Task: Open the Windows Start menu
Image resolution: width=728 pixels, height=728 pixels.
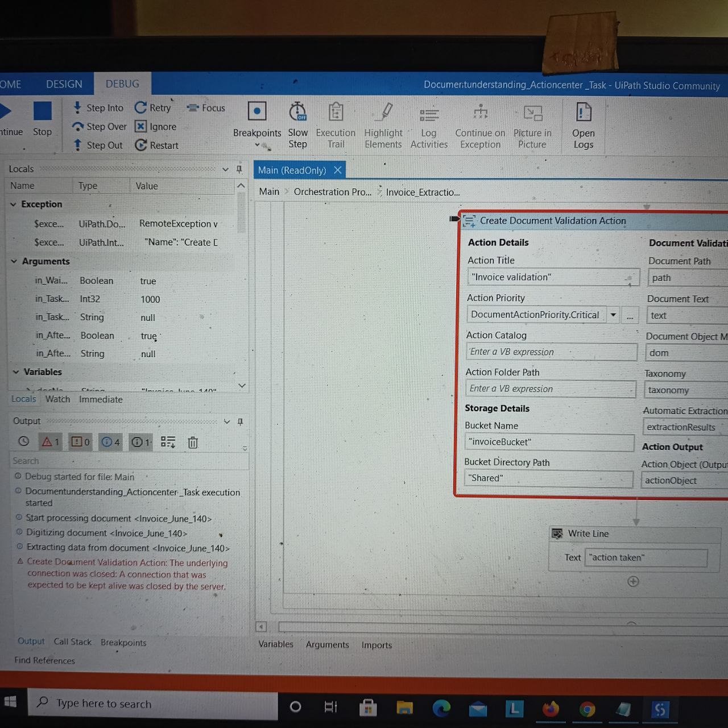Action: (10, 702)
